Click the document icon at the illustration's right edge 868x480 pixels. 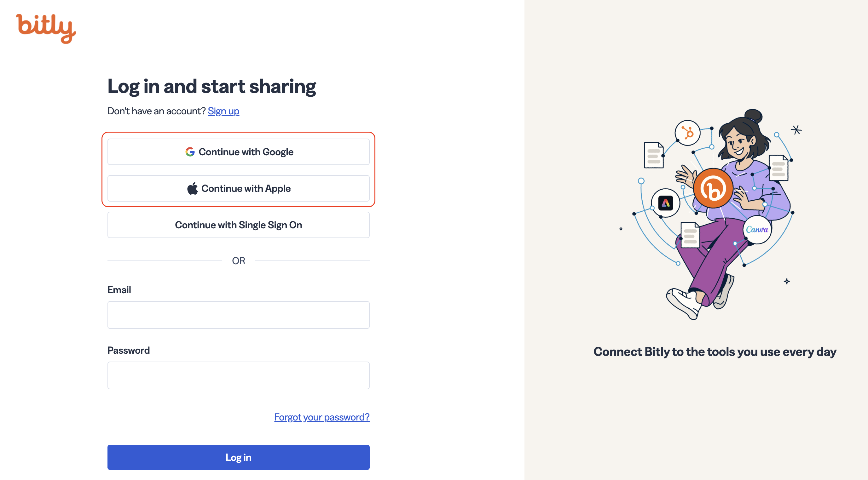click(x=778, y=168)
